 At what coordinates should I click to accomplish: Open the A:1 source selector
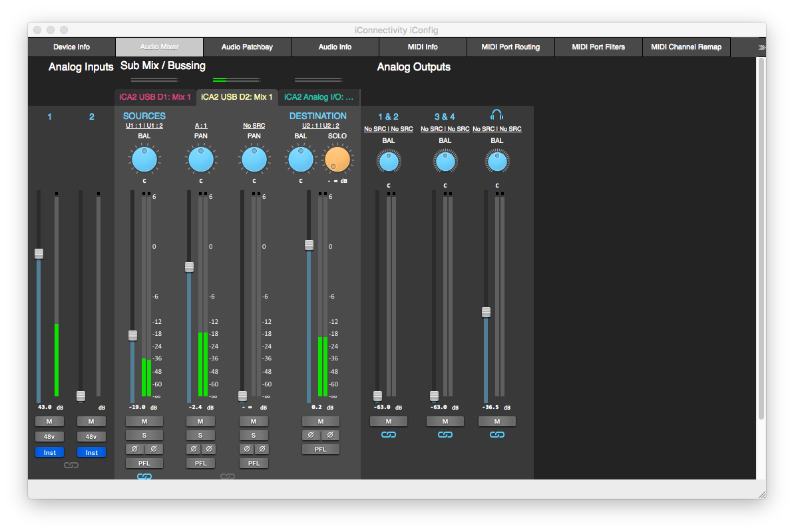(x=201, y=126)
